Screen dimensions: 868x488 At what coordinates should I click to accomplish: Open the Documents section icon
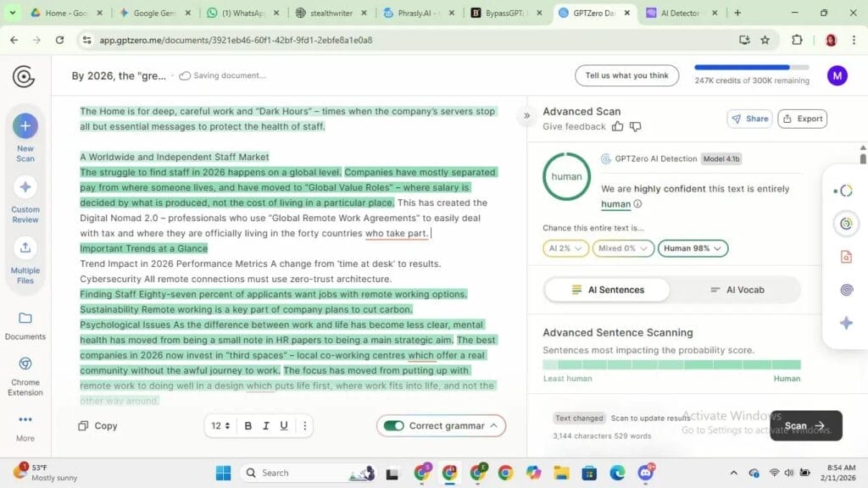(x=25, y=318)
